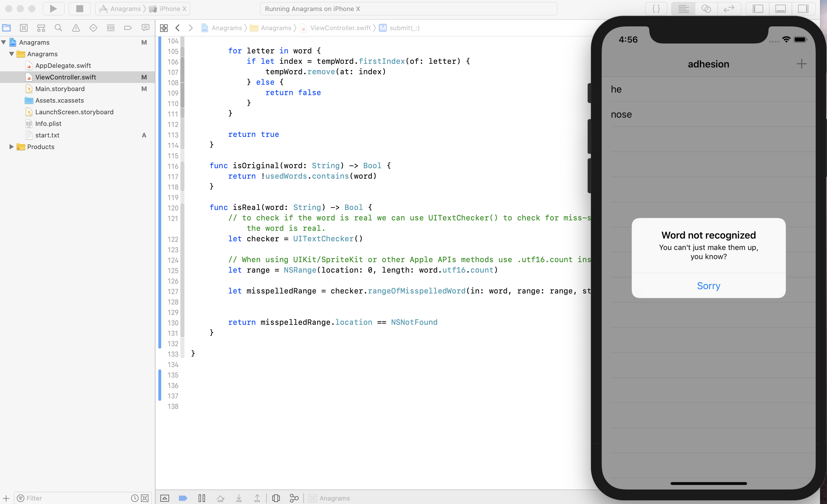Select Main.storyboard in the file tree

[60, 88]
